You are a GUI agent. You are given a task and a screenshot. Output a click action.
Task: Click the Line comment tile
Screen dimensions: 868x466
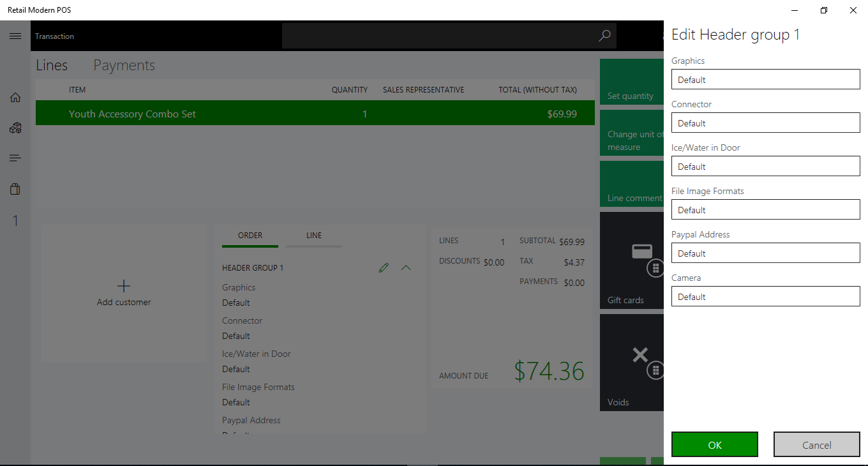pyautogui.click(x=632, y=184)
